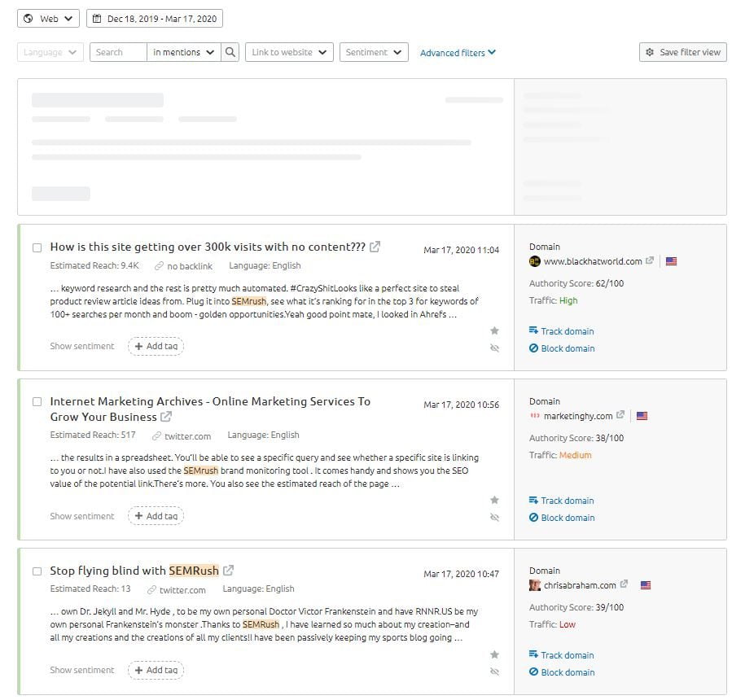Open the Sentiment filter dropdown
The image size is (732, 700).
pos(374,52)
